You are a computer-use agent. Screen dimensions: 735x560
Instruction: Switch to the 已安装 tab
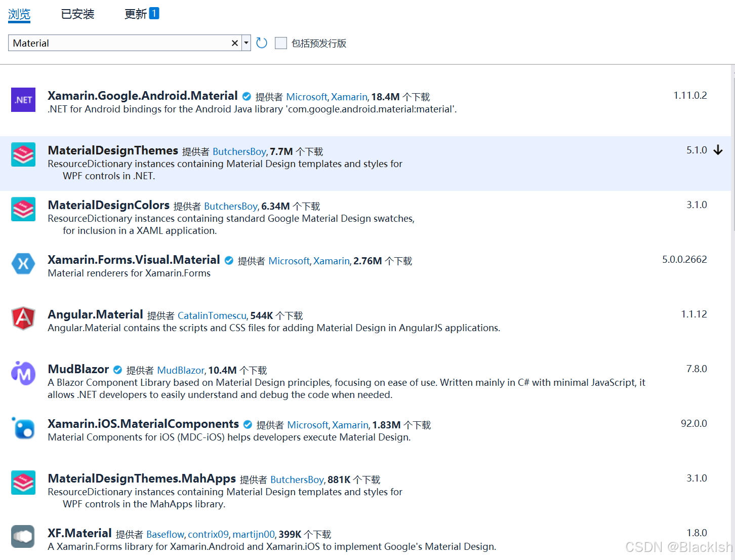coord(77,14)
